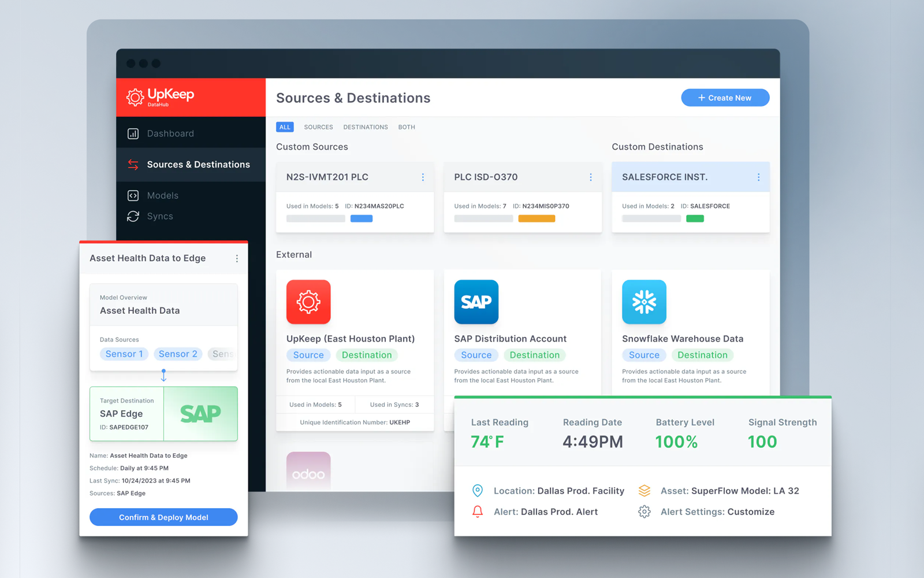Click the Asset layers icon
The height and width of the screenshot is (578, 924).
644,491
